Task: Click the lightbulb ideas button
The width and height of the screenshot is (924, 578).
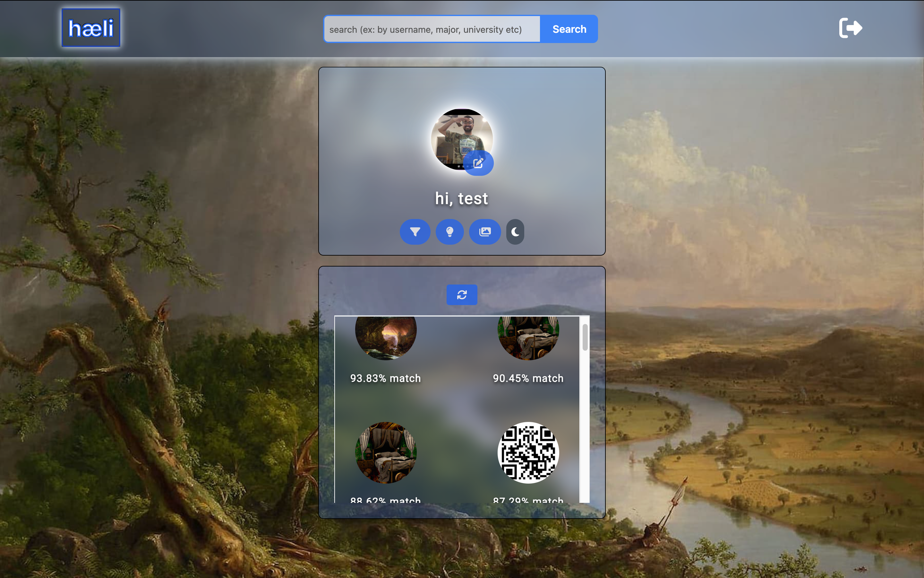Action: [x=450, y=232]
